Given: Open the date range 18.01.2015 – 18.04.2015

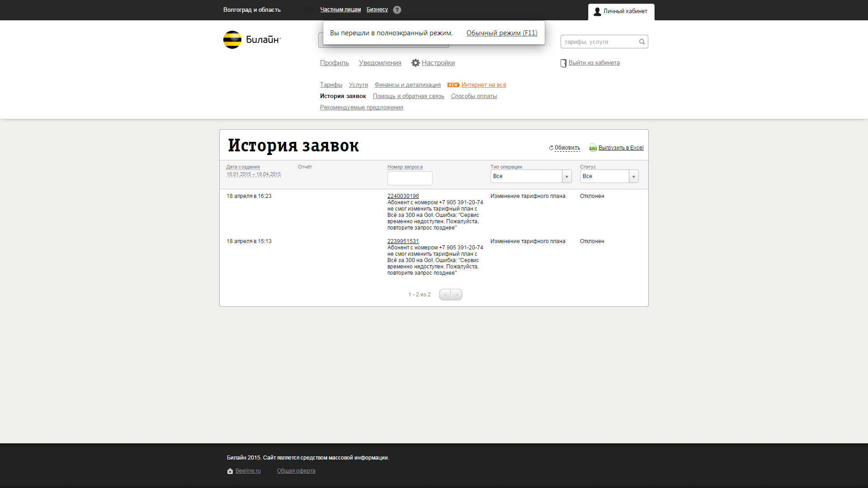Looking at the screenshot, I should click(254, 174).
